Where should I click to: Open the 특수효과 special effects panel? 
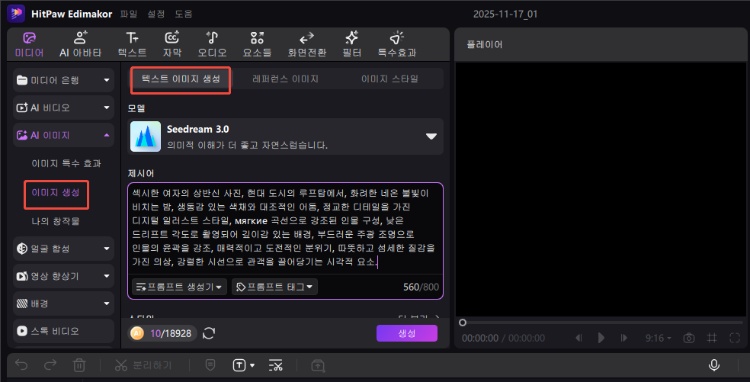[397, 44]
